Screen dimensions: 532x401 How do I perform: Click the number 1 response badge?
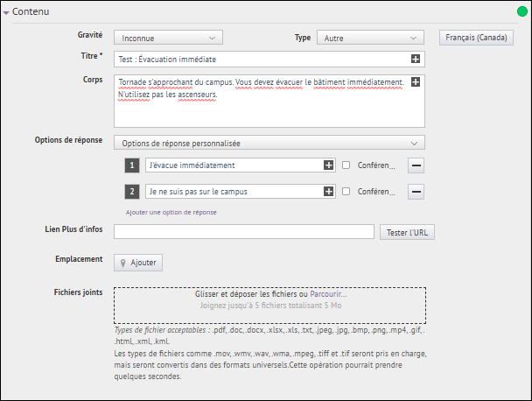tap(132, 165)
